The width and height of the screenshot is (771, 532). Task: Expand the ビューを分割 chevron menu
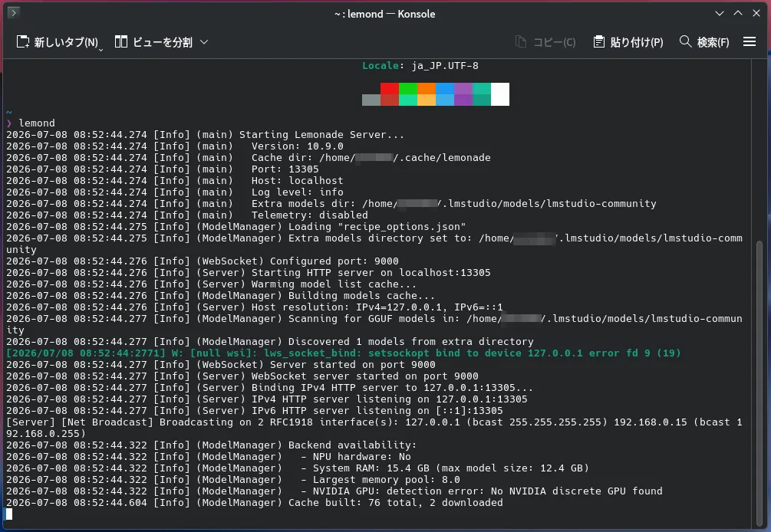(204, 42)
